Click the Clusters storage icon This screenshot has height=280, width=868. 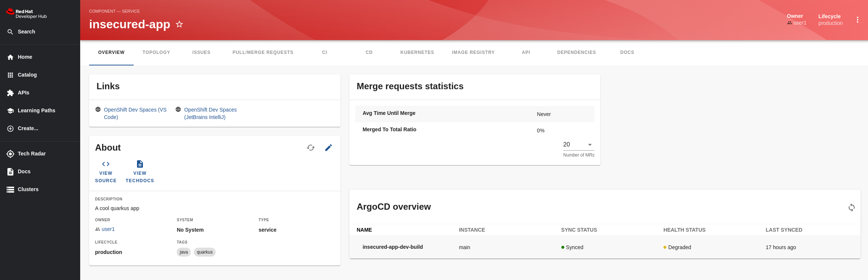click(x=10, y=190)
